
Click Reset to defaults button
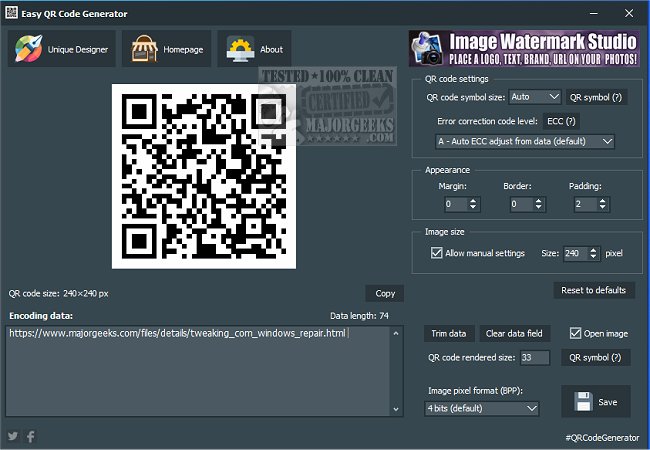click(594, 290)
